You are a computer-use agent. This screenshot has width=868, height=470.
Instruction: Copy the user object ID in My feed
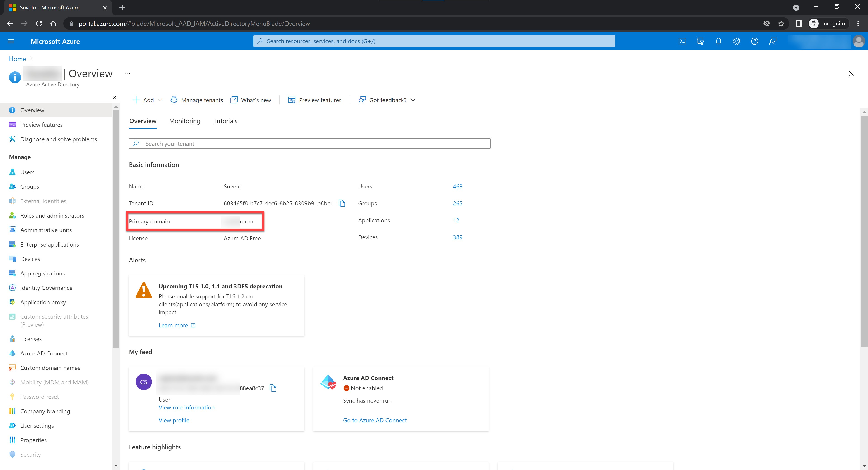(273, 388)
